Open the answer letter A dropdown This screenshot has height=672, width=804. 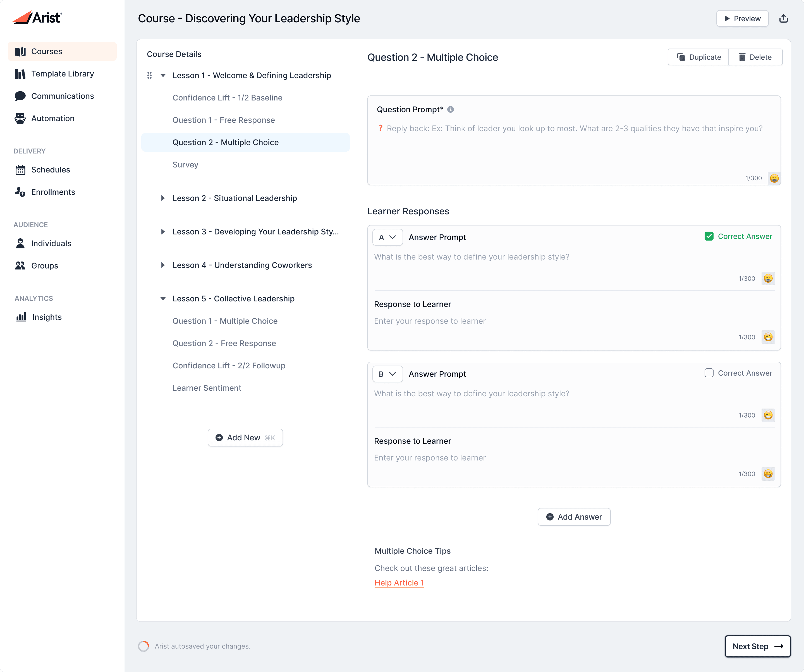pos(387,237)
